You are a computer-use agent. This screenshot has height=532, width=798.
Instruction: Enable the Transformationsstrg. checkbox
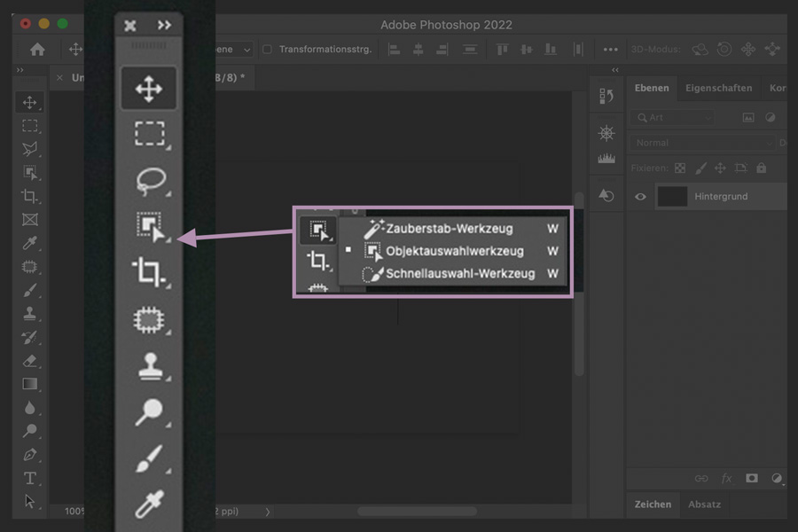coord(267,50)
